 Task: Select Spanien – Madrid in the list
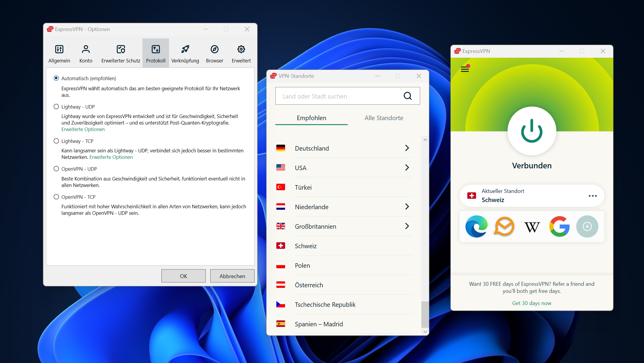tap(344, 324)
